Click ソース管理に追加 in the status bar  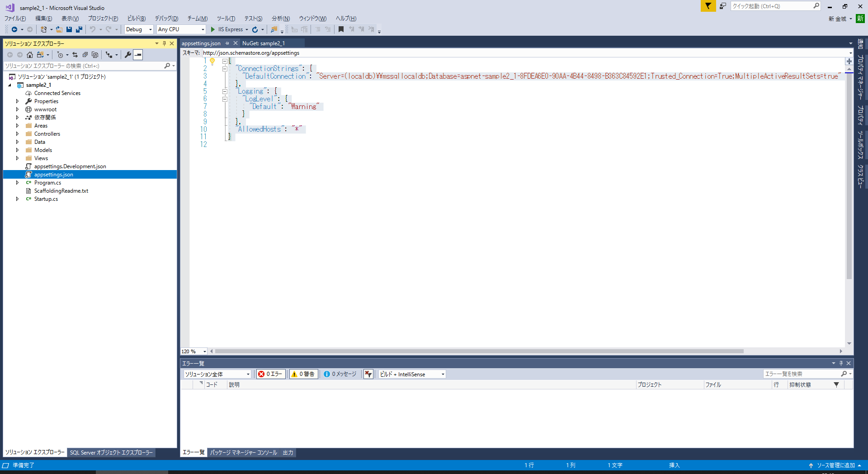point(835,465)
